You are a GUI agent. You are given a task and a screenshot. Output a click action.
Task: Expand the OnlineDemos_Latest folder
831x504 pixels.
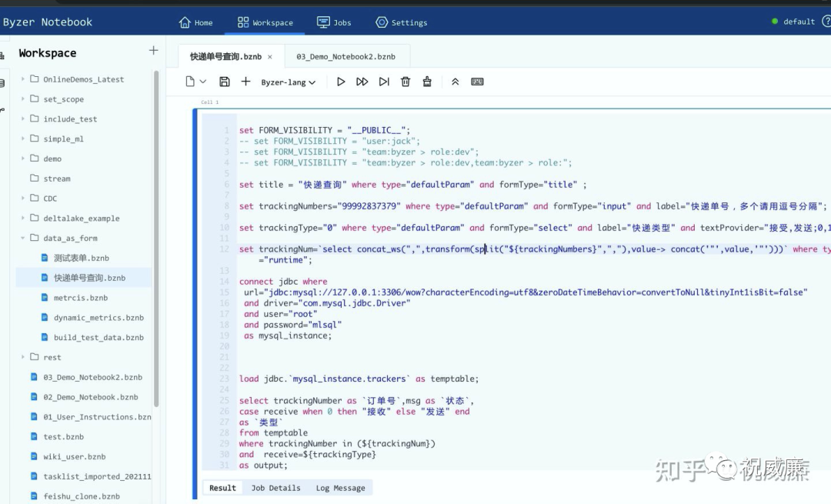[23, 79]
